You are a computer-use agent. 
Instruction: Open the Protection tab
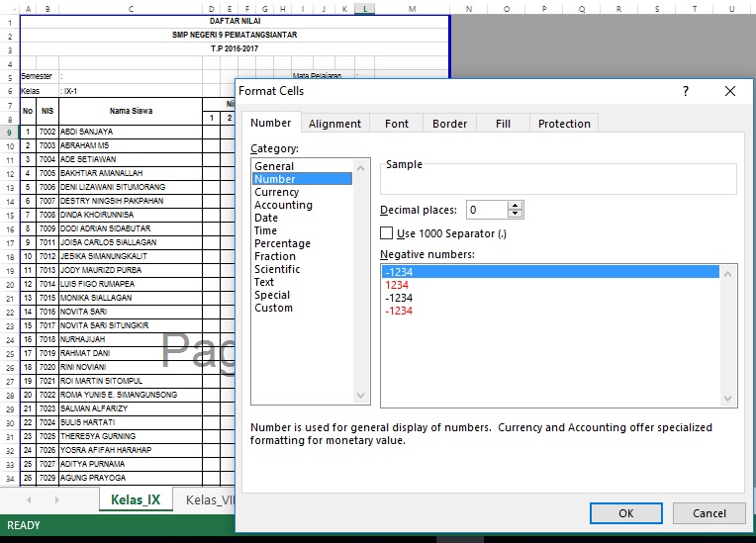564,124
